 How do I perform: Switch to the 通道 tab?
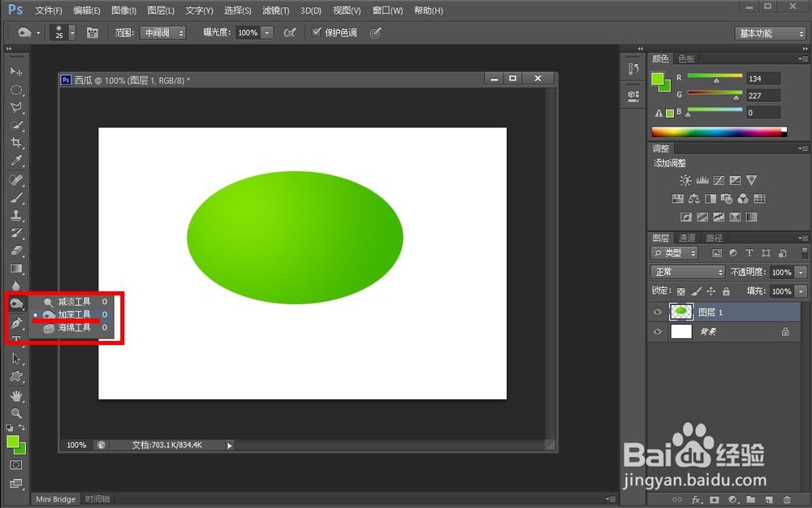pyautogui.click(x=687, y=238)
